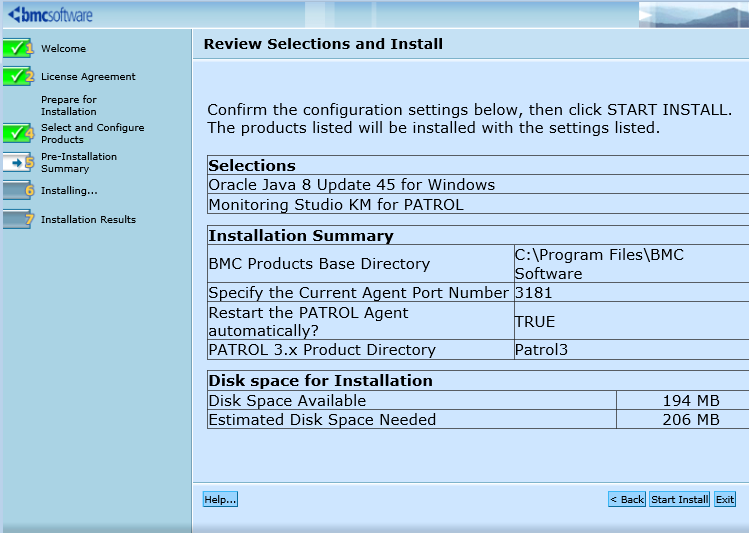
Task: Select Installation Results step
Action: [88, 220]
